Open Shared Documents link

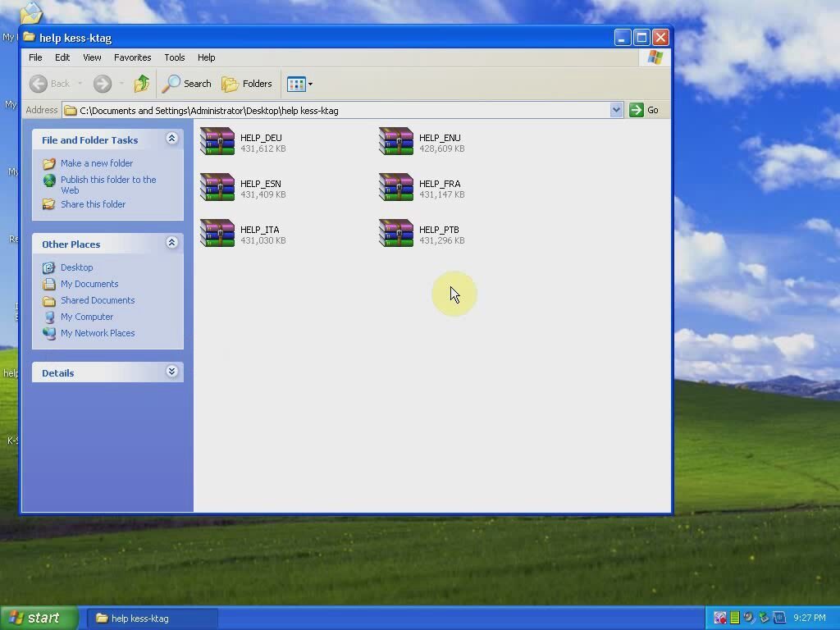[98, 300]
